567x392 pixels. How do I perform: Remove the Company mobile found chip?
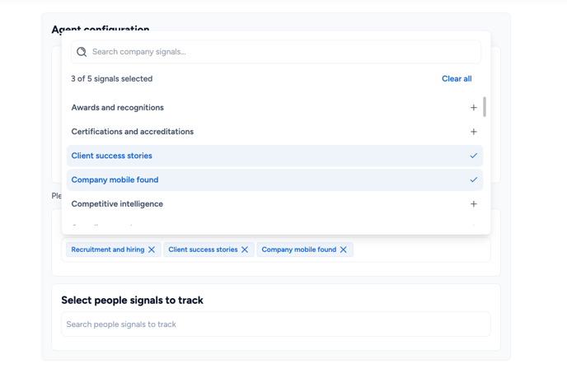pyautogui.click(x=344, y=250)
